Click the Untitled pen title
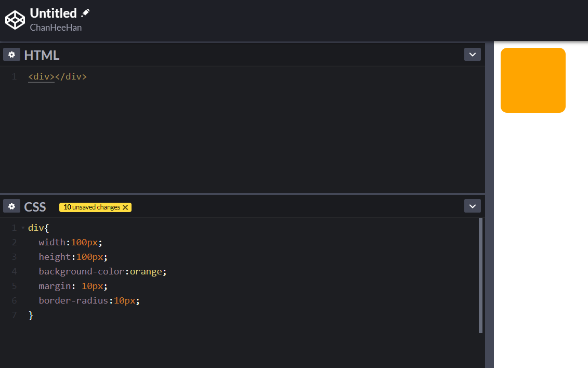The width and height of the screenshot is (588, 368). point(53,13)
